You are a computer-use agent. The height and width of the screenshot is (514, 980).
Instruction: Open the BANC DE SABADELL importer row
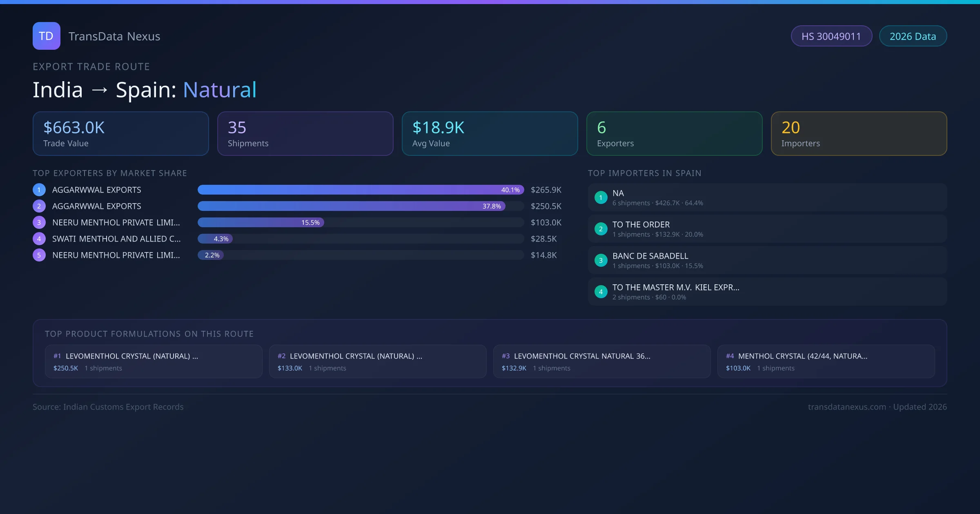(x=767, y=260)
